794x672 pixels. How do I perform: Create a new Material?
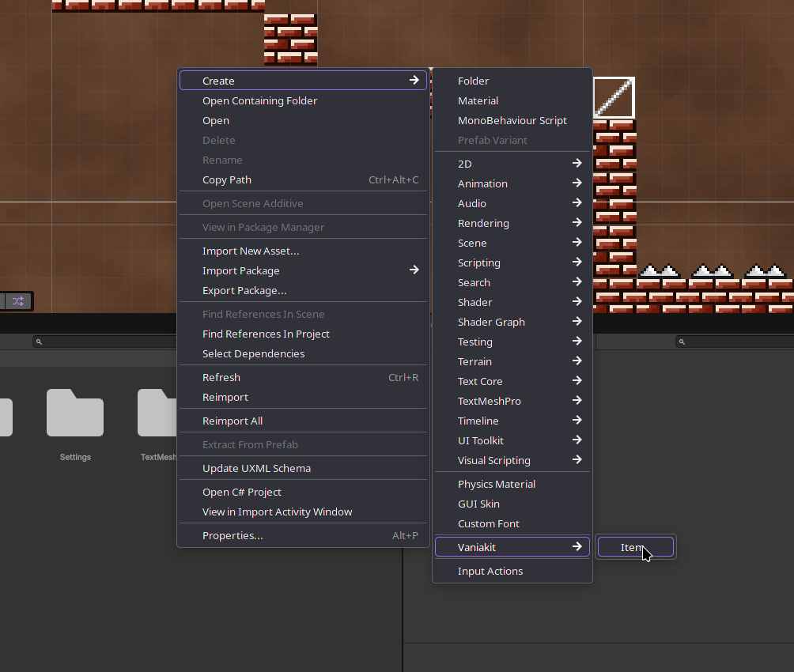[512, 100]
